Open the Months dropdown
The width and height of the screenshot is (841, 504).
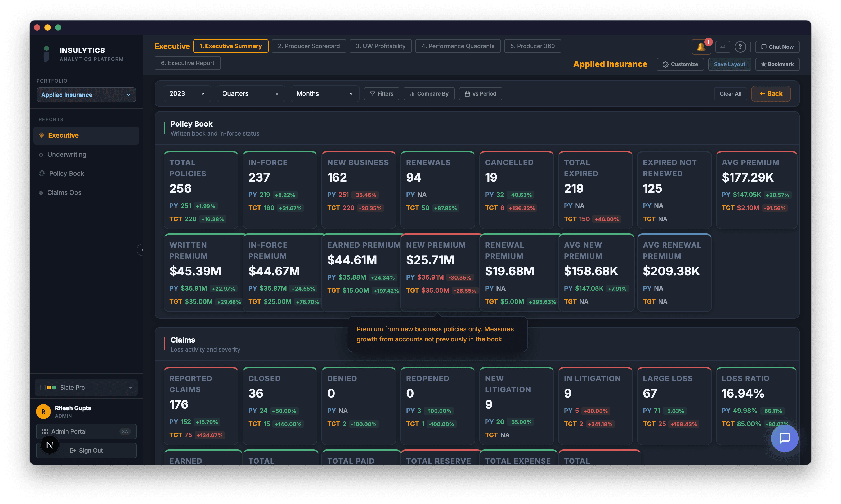[x=325, y=94]
